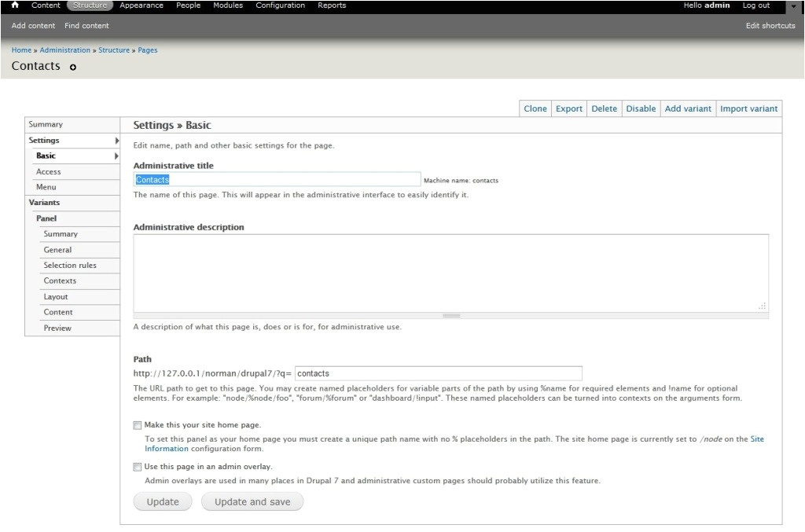Viewport: 805px width, 532px height.
Task: Click the Settings arrow in sidebar
Action: [x=117, y=141]
